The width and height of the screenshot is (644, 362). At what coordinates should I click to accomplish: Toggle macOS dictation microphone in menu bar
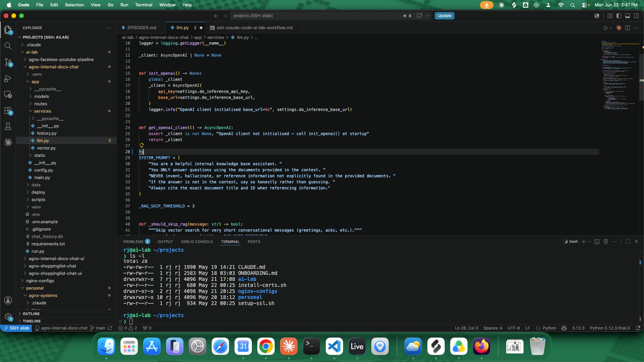tap(486, 5)
